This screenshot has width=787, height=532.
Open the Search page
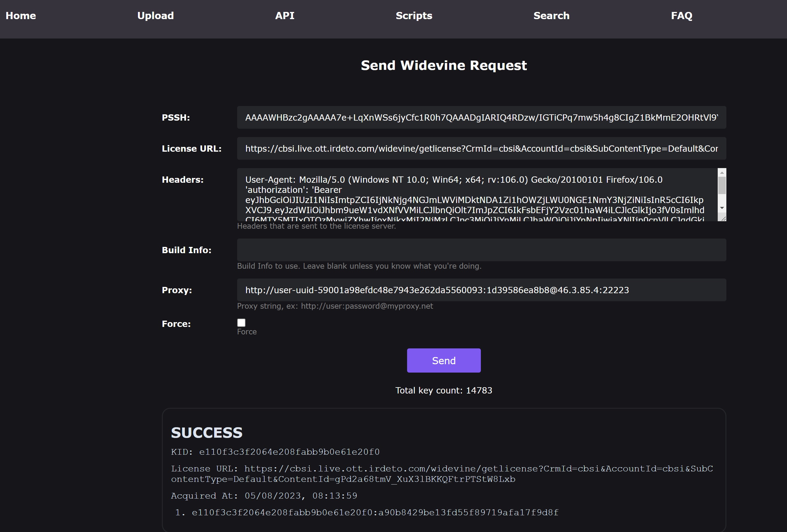click(x=551, y=16)
